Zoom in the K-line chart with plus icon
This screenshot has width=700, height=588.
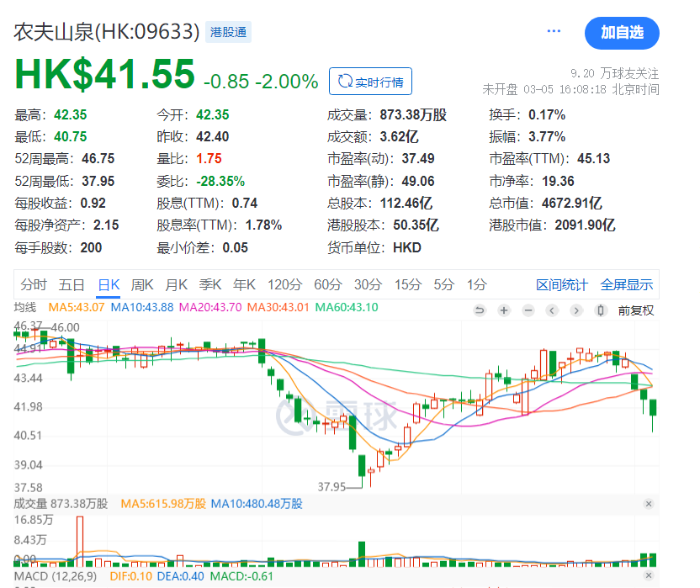[x=504, y=310]
